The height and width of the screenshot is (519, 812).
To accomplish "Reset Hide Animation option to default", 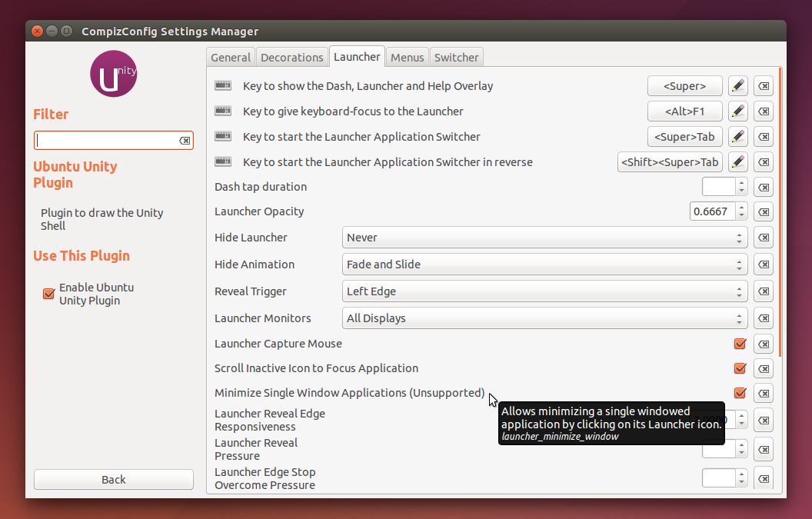I will (x=764, y=264).
